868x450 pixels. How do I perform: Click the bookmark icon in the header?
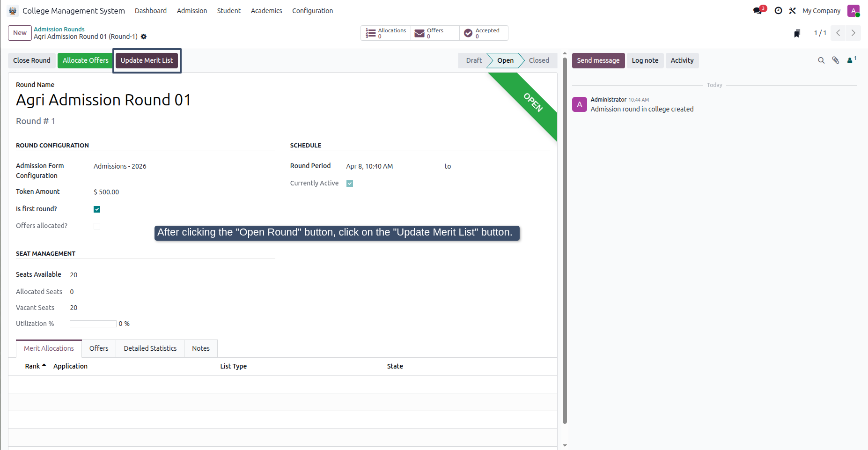pos(797,33)
